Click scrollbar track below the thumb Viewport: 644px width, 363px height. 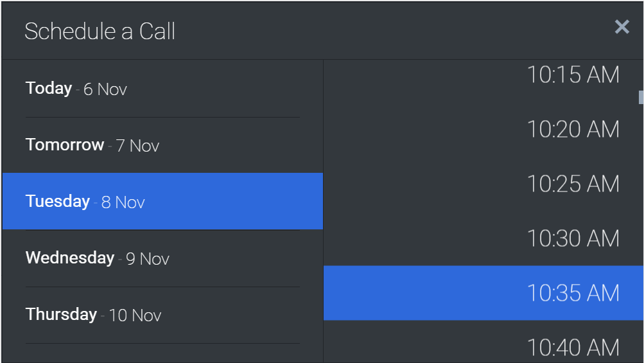pyautogui.click(x=641, y=225)
